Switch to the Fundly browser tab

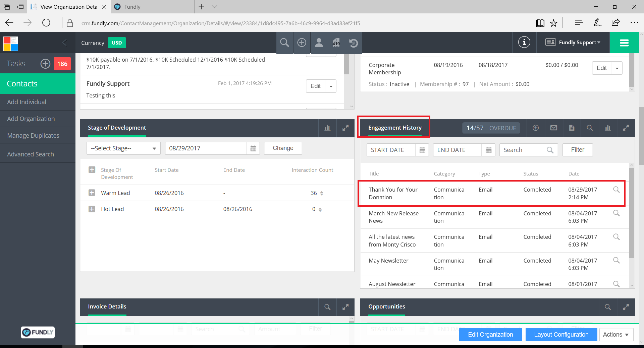[152, 7]
